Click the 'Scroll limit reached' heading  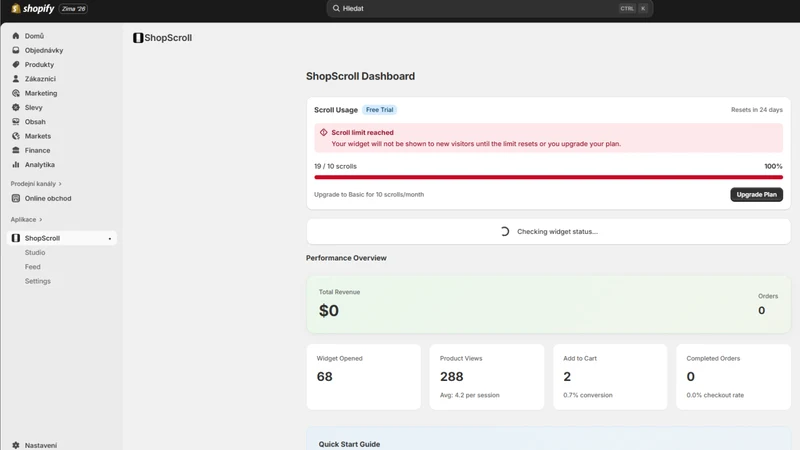click(362, 132)
